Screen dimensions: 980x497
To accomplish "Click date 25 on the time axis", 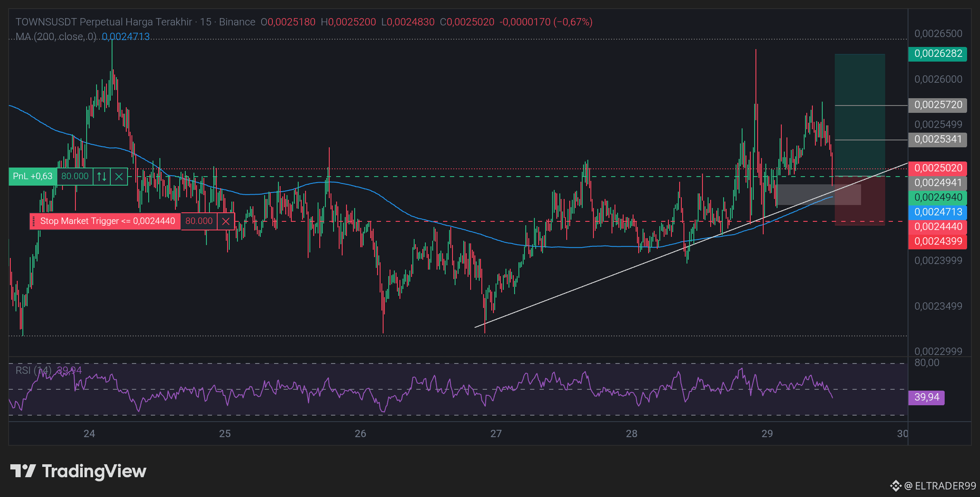I will (x=225, y=434).
